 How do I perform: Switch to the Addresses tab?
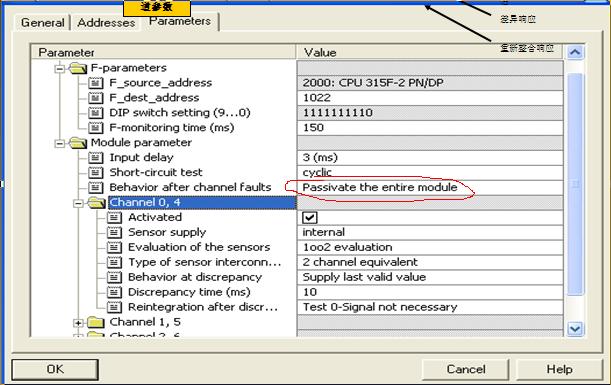(106, 23)
